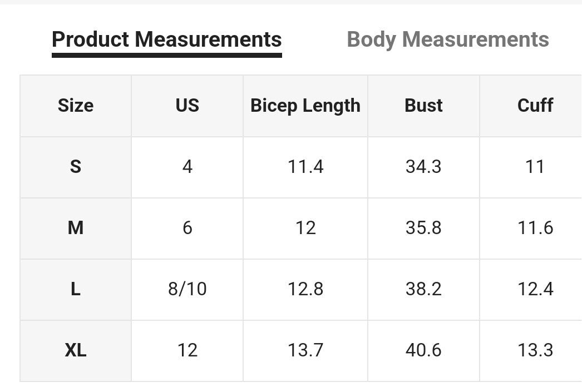This screenshot has height=392, width=582.
Task: Click the US column header
Action: click(x=187, y=106)
